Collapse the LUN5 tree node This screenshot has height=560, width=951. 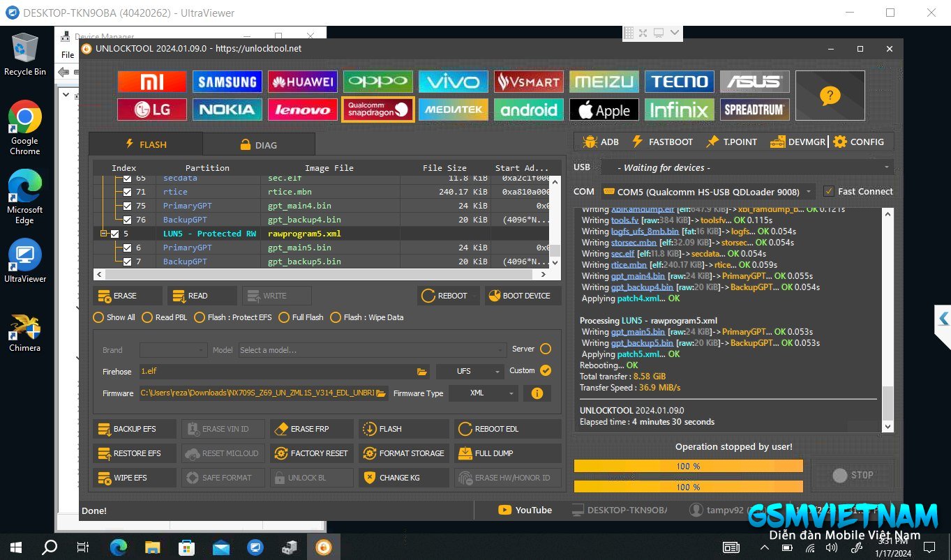pyautogui.click(x=103, y=234)
